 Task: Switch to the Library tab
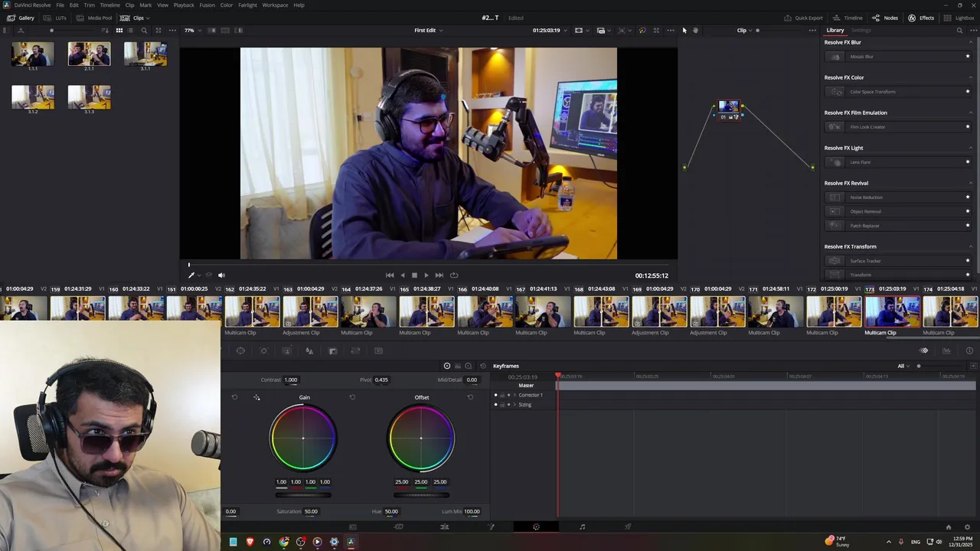(x=835, y=31)
